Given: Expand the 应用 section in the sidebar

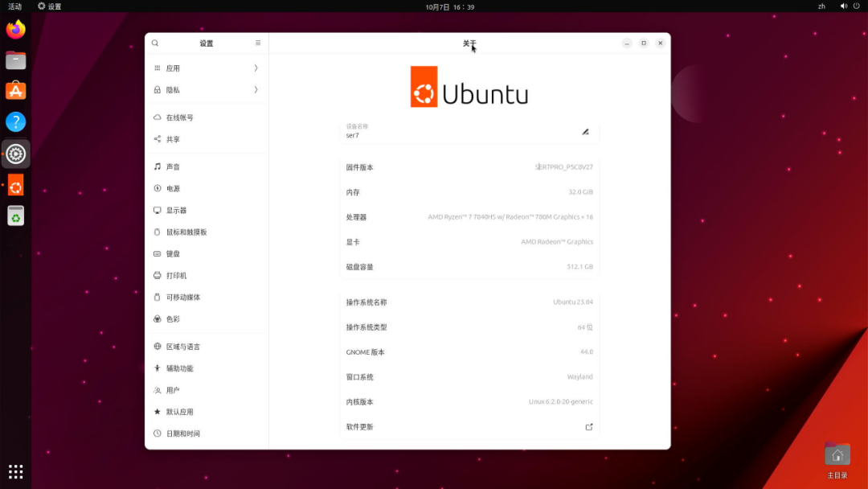Looking at the screenshot, I should point(207,68).
